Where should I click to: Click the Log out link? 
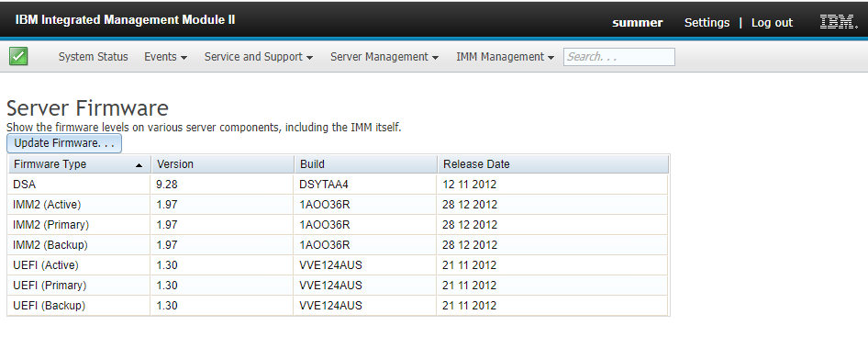(772, 23)
